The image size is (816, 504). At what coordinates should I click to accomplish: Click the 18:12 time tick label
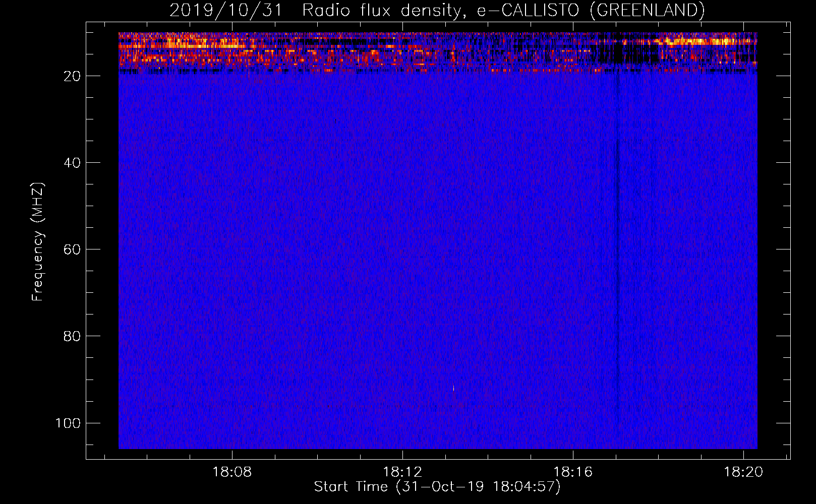(x=402, y=472)
